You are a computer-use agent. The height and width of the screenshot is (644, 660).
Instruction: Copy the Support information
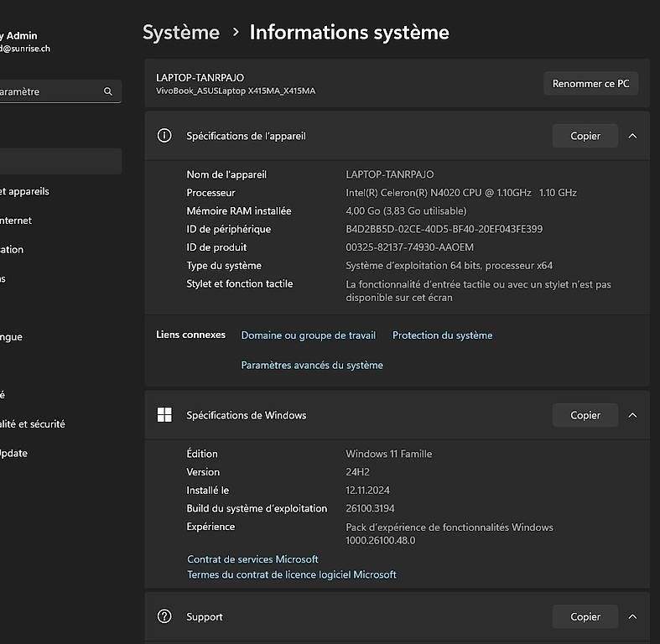pos(585,616)
